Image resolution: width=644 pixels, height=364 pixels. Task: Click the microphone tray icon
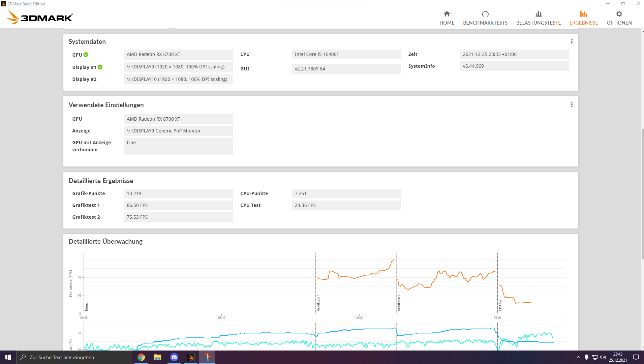[x=587, y=357]
